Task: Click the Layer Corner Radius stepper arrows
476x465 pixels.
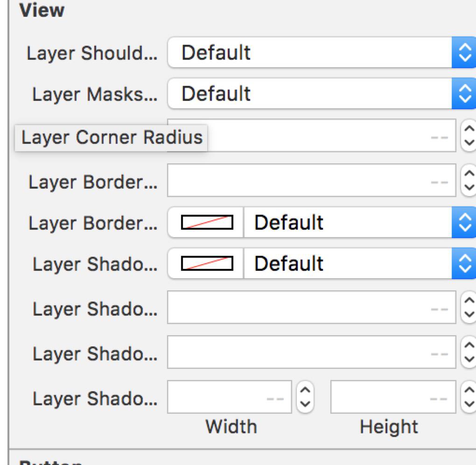Action: [469, 135]
